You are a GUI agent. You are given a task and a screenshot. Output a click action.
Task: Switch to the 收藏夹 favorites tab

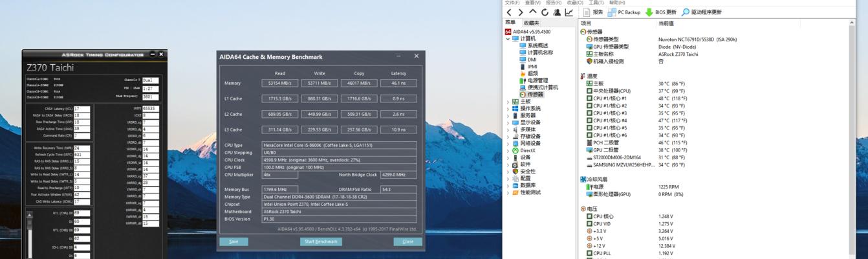point(531,23)
